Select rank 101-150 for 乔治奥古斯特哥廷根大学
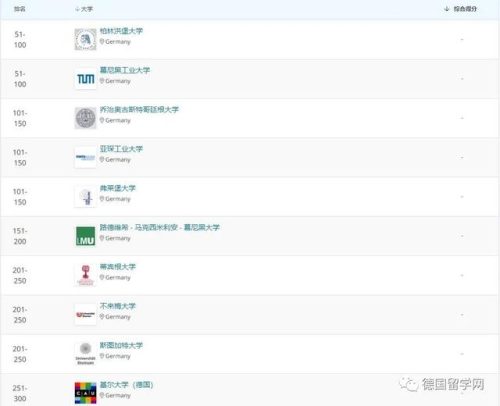 (x=20, y=118)
